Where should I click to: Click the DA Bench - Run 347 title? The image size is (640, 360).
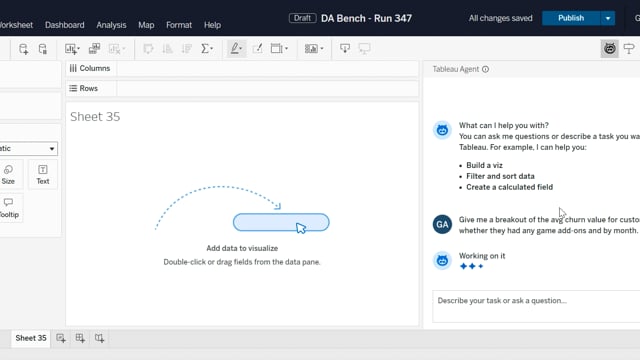click(366, 18)
